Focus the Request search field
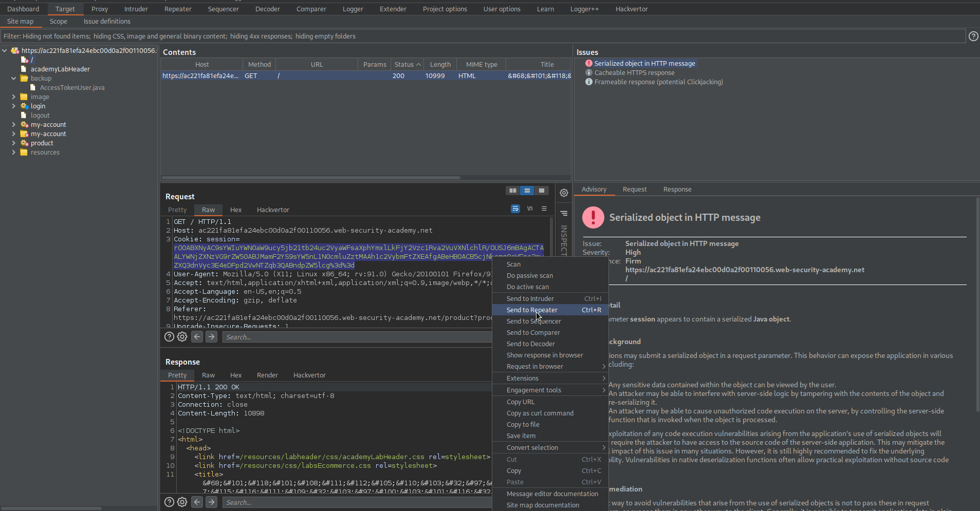Screen dimensions: 980x511 (x=357, y=337)
